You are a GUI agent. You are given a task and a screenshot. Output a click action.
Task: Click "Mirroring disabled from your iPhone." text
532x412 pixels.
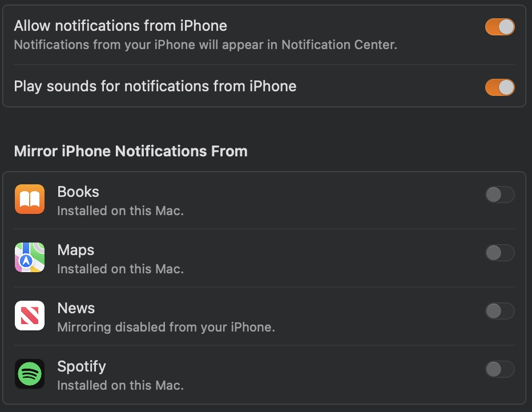coord(166,328)
